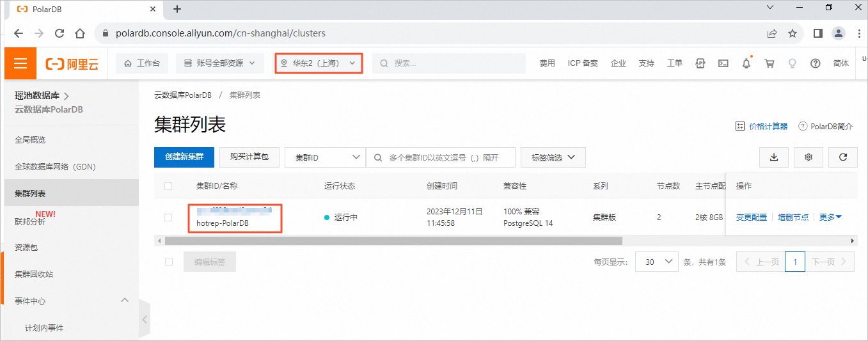The height and width of the screenshot is (341, 868).
Task: Open the price calculator
Action: pyautogui.click(x=762, y=127)
